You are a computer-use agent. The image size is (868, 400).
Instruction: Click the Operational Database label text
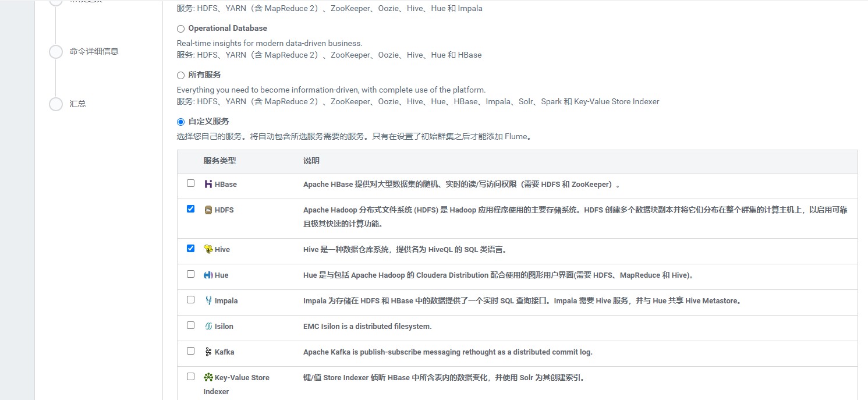(x=228, y=28)
